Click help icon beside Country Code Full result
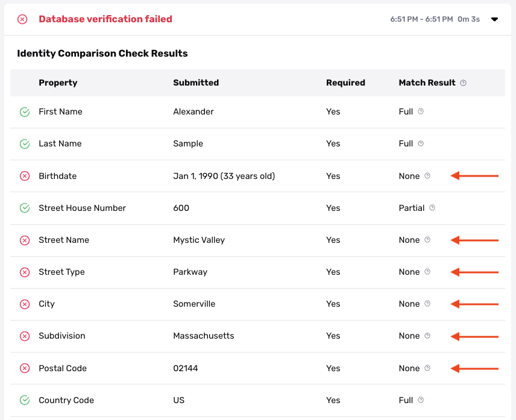The width and height of the screenshot is (516, 420). (x=421, y=400)
